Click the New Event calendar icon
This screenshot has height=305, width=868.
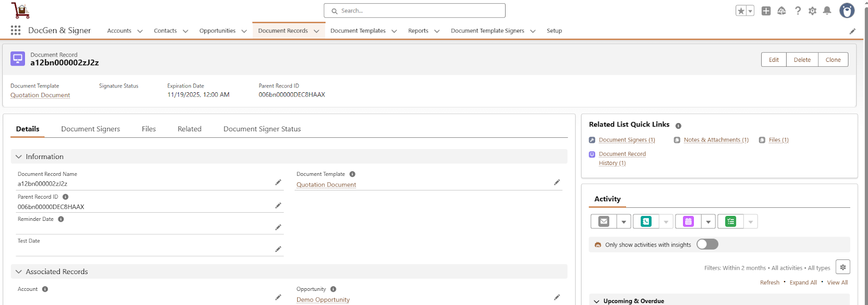(x=688, y=221)
